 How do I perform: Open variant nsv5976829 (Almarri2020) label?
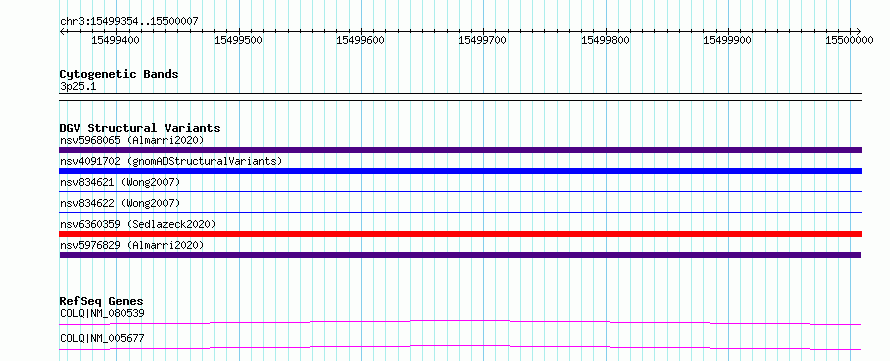coord(132,245)
